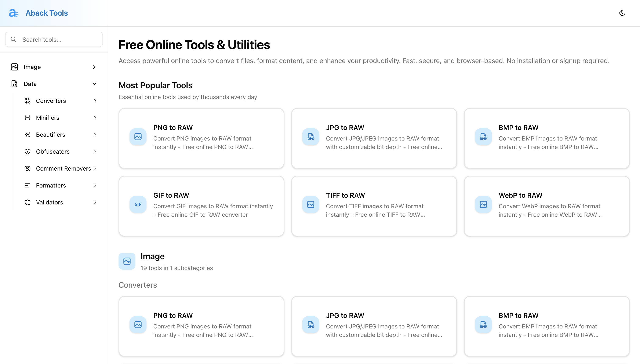Click the BMP icon on BMP to RAW card
This screenshot has width=640, height=364.
(x=483, y=137)
